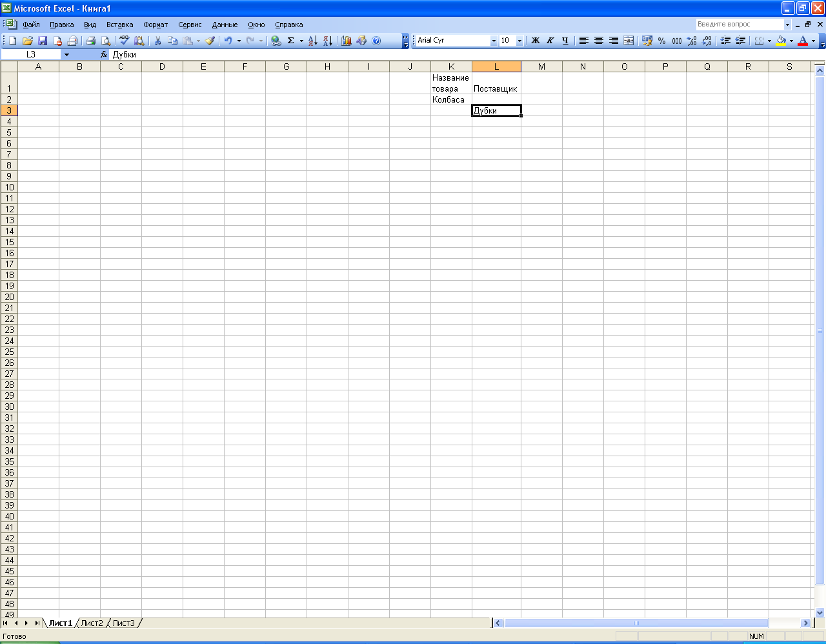Open the Файл menu
Screen dimensions: 826x644
[31, 25]
